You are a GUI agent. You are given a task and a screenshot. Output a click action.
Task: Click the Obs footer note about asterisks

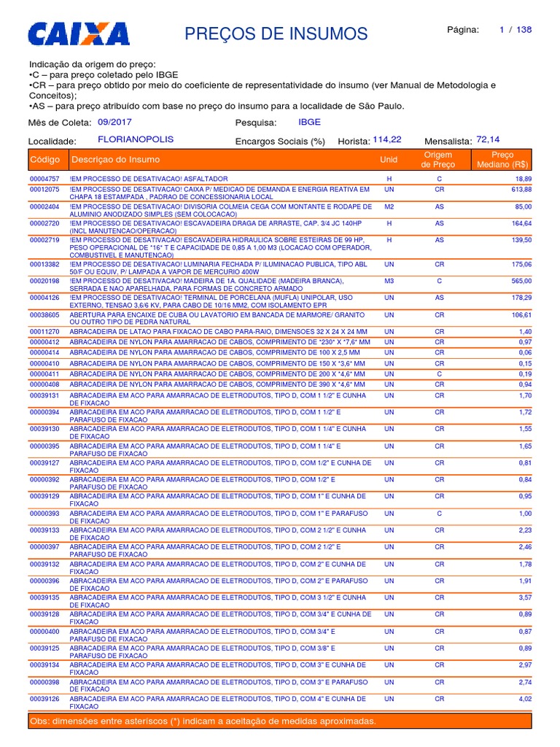coord(203,721)
